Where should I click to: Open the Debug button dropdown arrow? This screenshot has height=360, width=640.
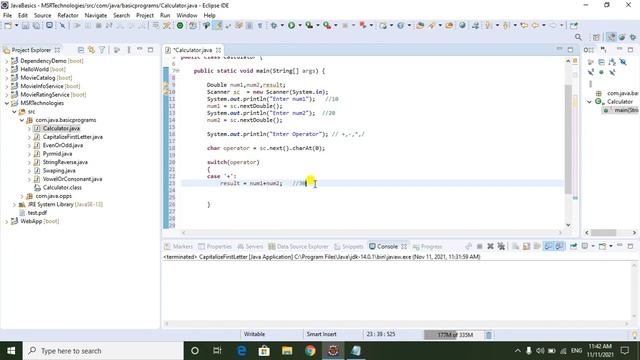click(x=282, y=25)
